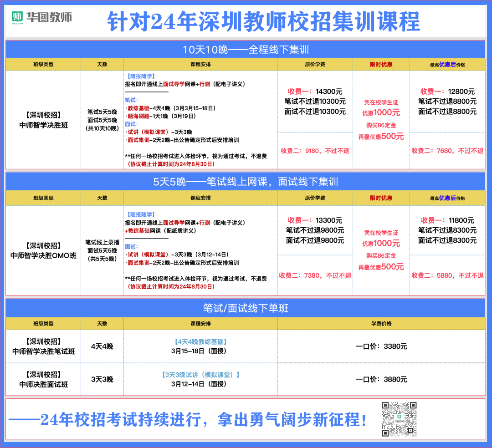
Task: Click "收费二：7380，不过不退"
Action: click(x=315, y=275)
